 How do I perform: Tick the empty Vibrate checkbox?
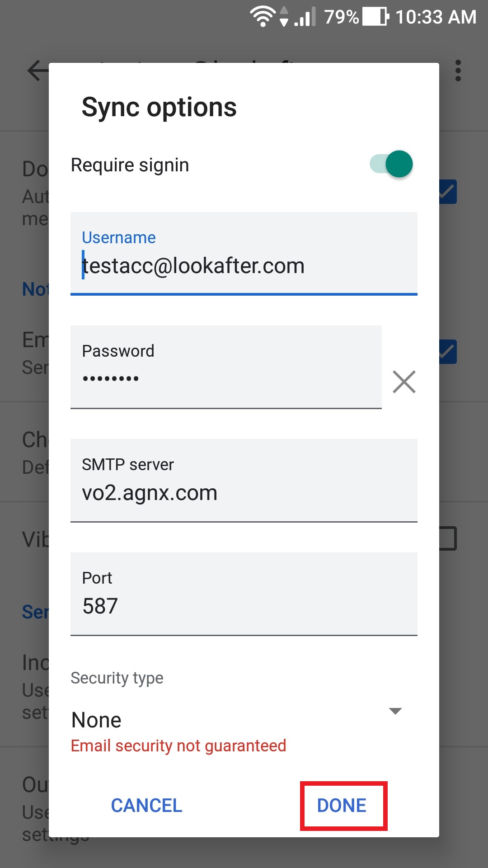pos(448,538)
